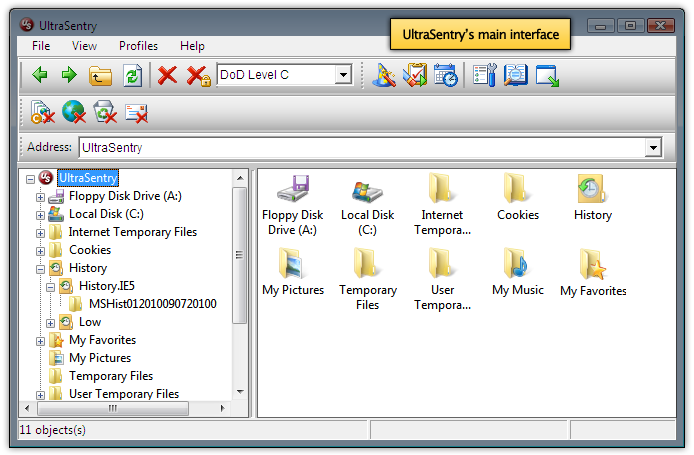Expand Floppy Disk Drive (A:) tree node
Viewport: 694px width, 455px height.
coord(40,197)
